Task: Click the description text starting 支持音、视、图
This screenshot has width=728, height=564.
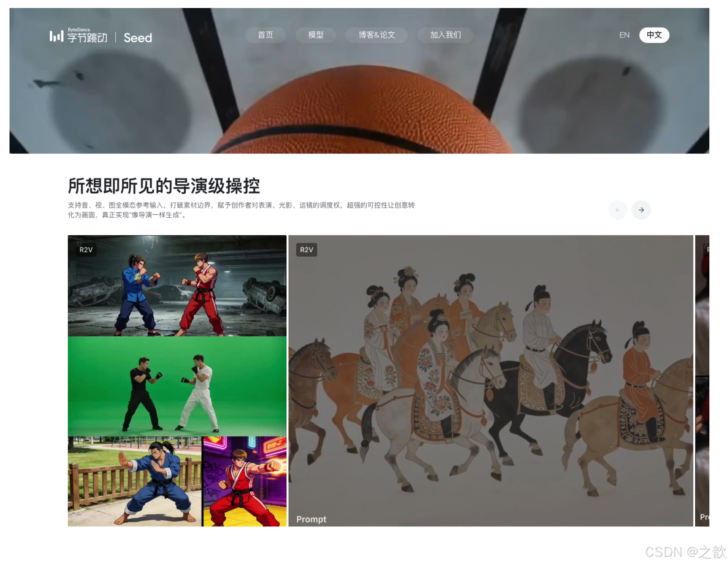Action: [241, 210]
